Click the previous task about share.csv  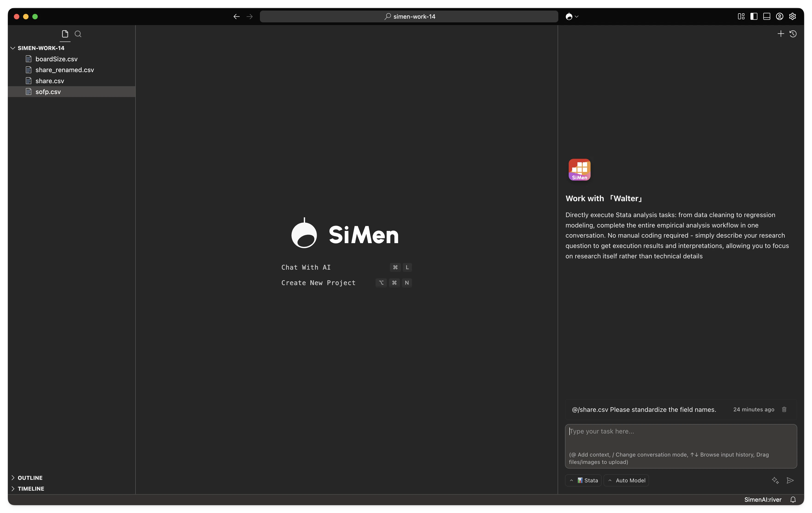click(644, 410)
